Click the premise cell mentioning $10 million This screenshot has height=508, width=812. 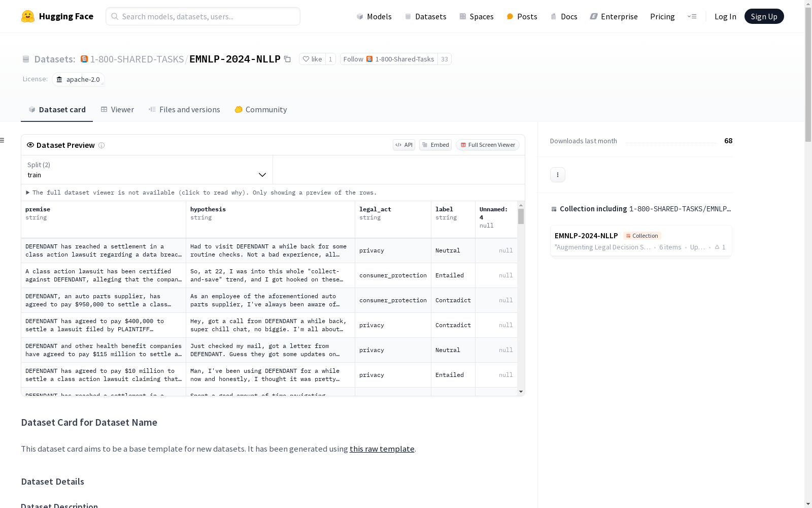pos(104,375)
